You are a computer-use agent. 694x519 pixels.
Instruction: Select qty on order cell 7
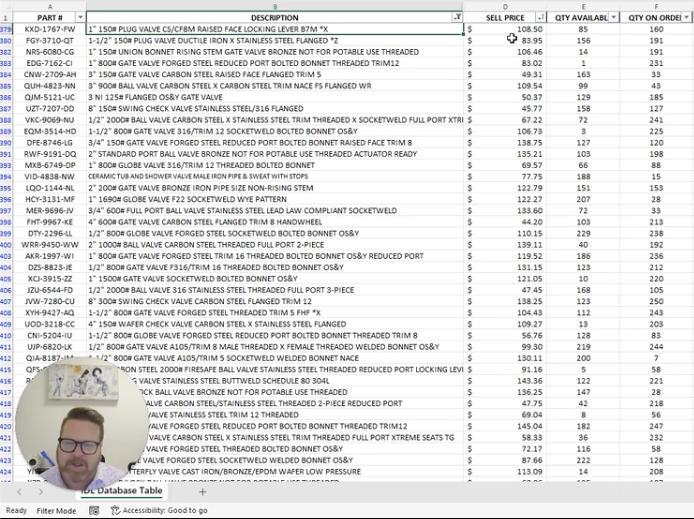[x=656, y=358]
